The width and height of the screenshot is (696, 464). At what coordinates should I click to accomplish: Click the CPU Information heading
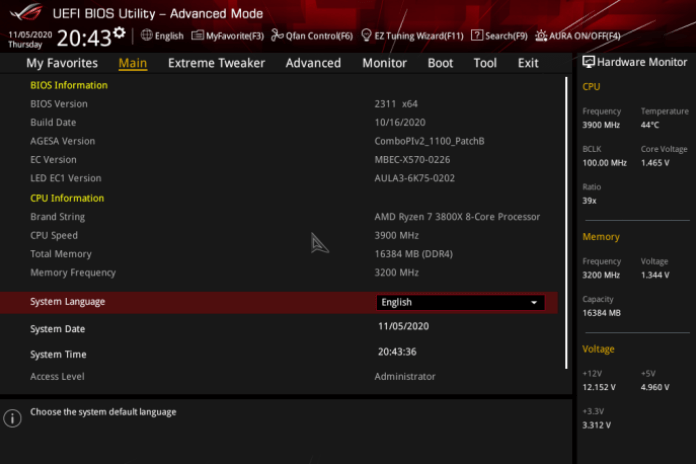click(x=67, y=198)
